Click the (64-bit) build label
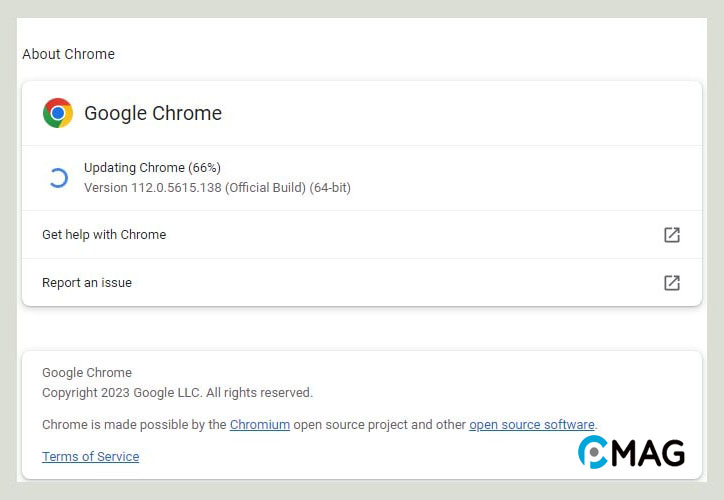The width and height of the screenshot is (724, 500). click(x=330, y=188)
